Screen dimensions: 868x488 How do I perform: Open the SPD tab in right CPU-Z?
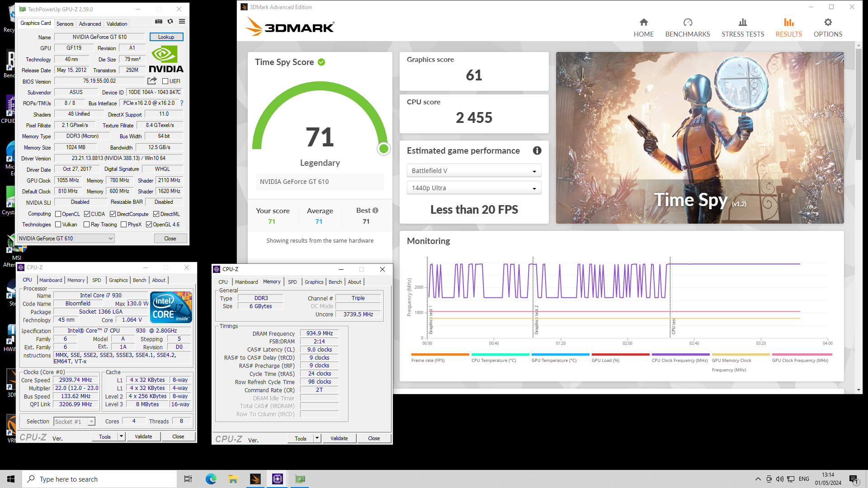coord(292,282)
